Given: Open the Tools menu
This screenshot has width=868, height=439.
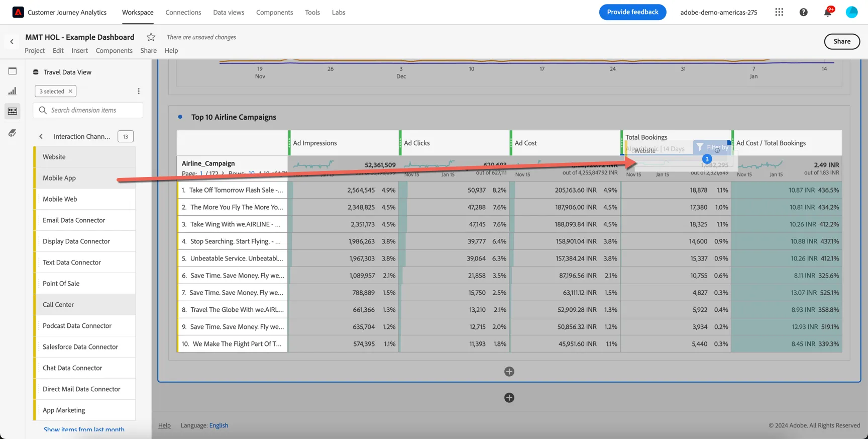Looking at the screenshot, I should pos(312,12).
